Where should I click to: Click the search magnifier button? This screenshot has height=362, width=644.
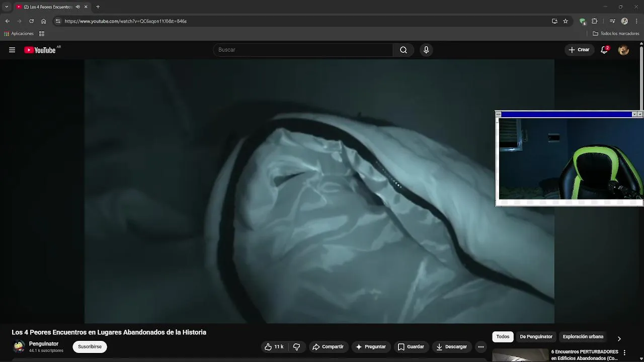click(404, 50)
